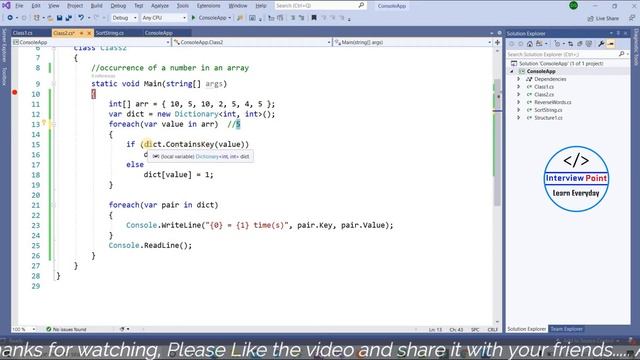Click the Console.ReadLine() code line
640x360 pixels.
[150, 245]
